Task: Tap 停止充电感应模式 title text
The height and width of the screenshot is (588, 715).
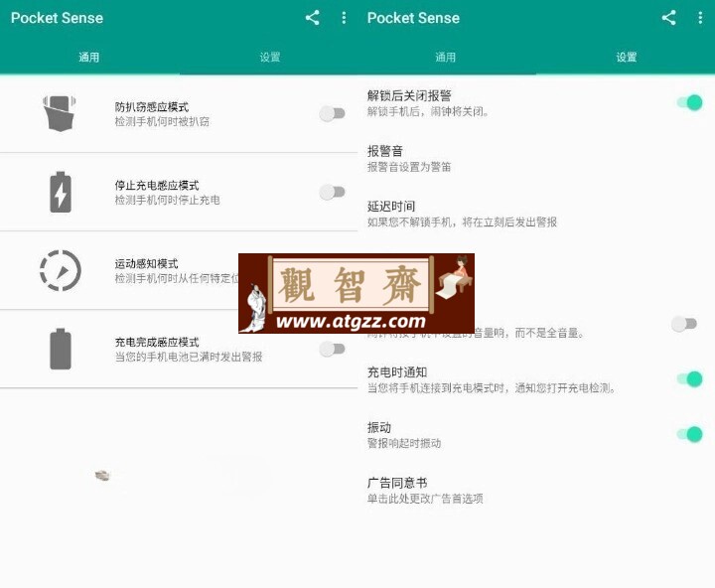Action: (x=157, y=185)
